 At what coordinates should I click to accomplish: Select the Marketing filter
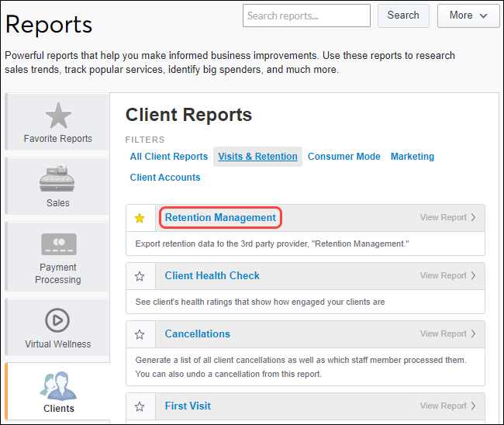[413, 157]
